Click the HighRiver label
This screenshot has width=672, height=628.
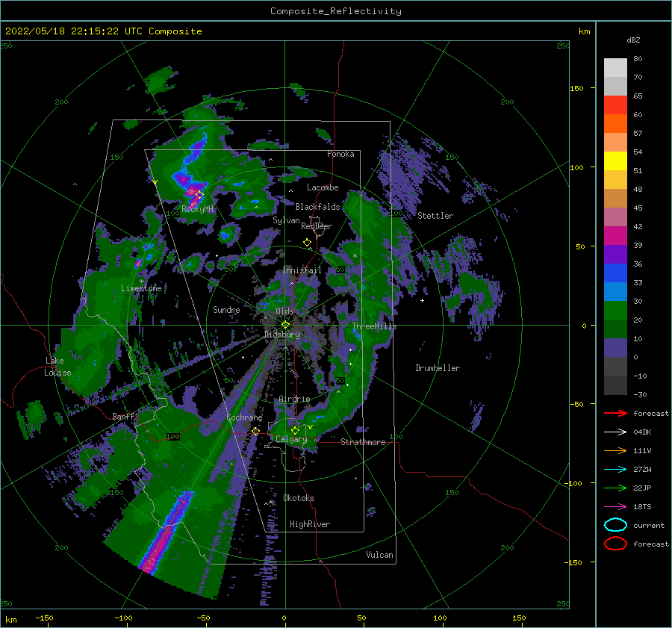(310, 524)
